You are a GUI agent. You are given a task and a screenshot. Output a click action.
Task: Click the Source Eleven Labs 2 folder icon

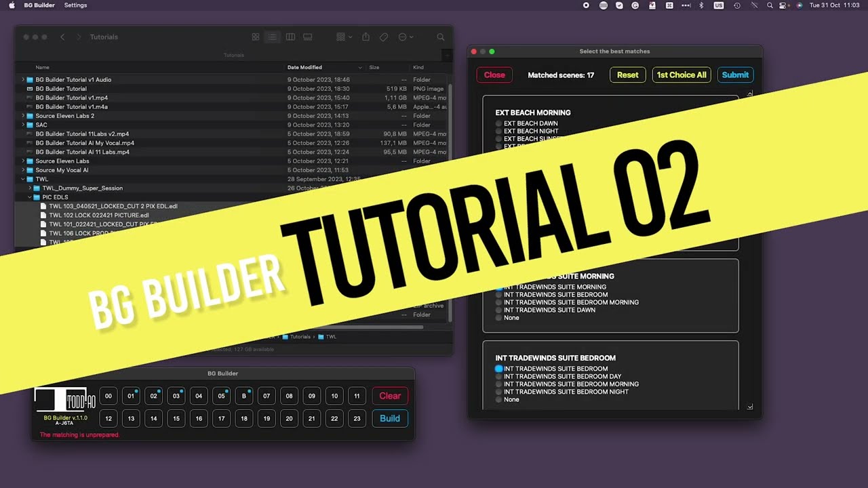[x=30, y=116]
